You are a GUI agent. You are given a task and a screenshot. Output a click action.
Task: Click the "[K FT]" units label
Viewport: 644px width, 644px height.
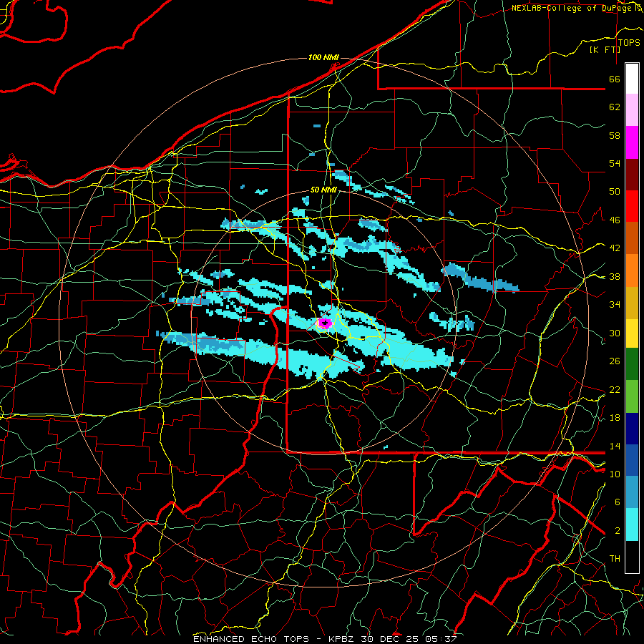pyautogui.click(x=605, y=50)
